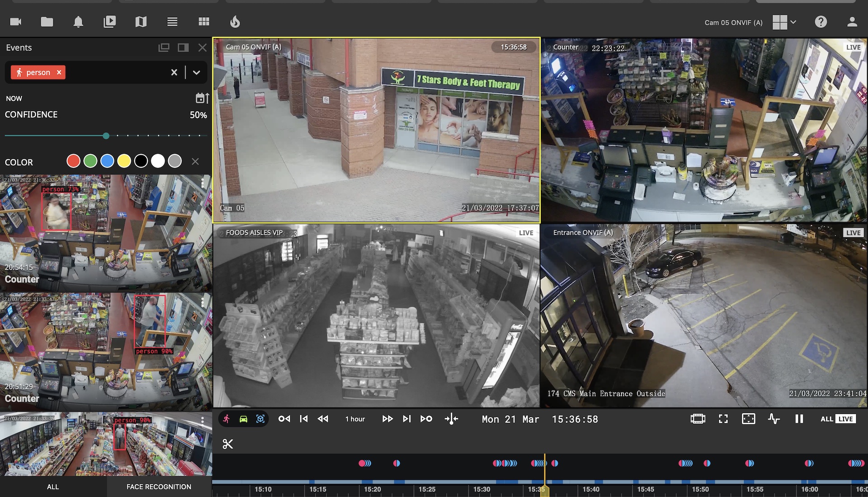Open the date picker next to NOW

click(202, 98)
